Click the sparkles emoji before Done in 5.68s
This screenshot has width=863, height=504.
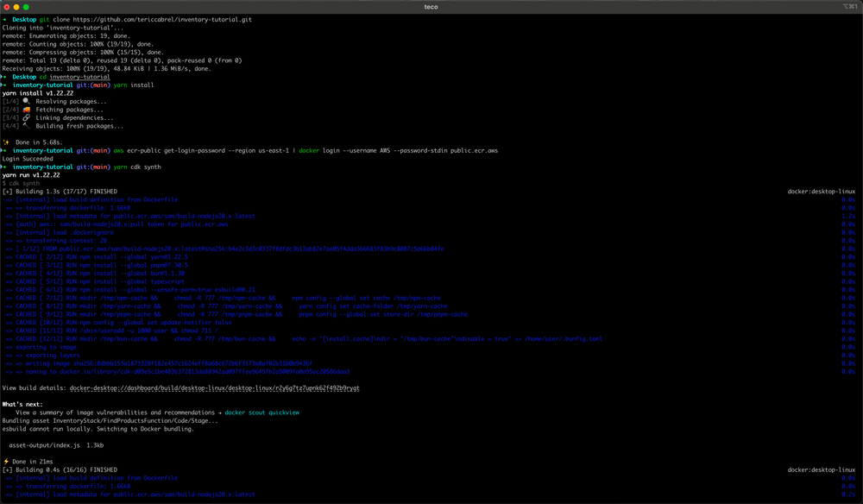(6, 142)
